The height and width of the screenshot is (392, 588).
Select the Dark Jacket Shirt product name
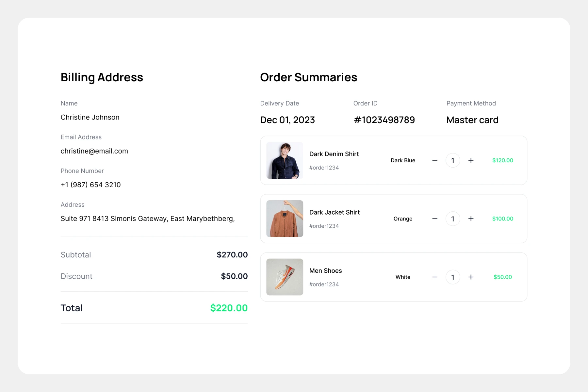tap(334, 212)
